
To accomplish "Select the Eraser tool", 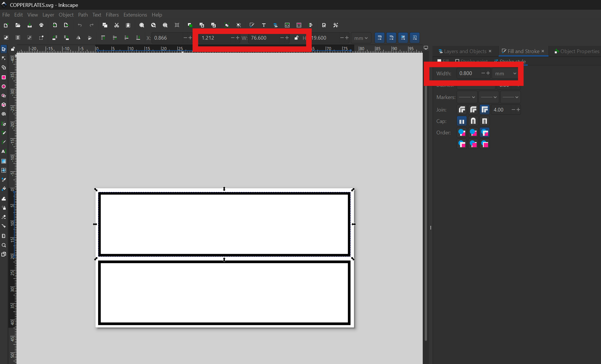I will 4,217.
